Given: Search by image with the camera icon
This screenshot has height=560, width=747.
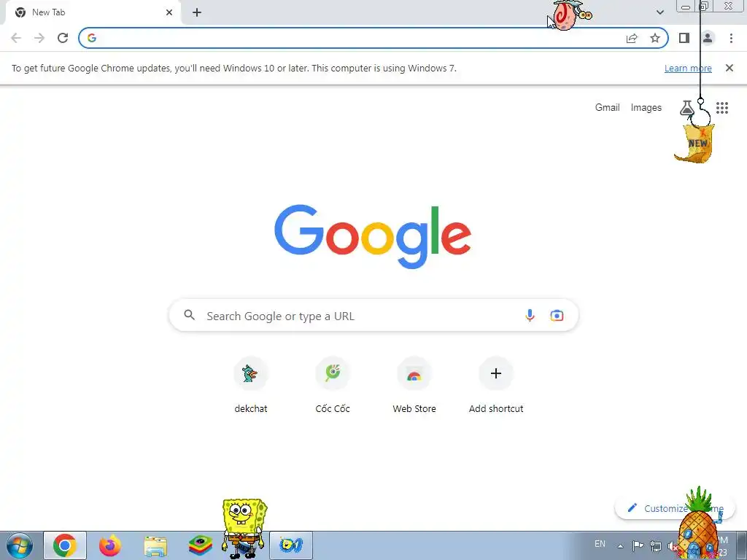Looking at the screenshot, I should click(x=557, y=315).
